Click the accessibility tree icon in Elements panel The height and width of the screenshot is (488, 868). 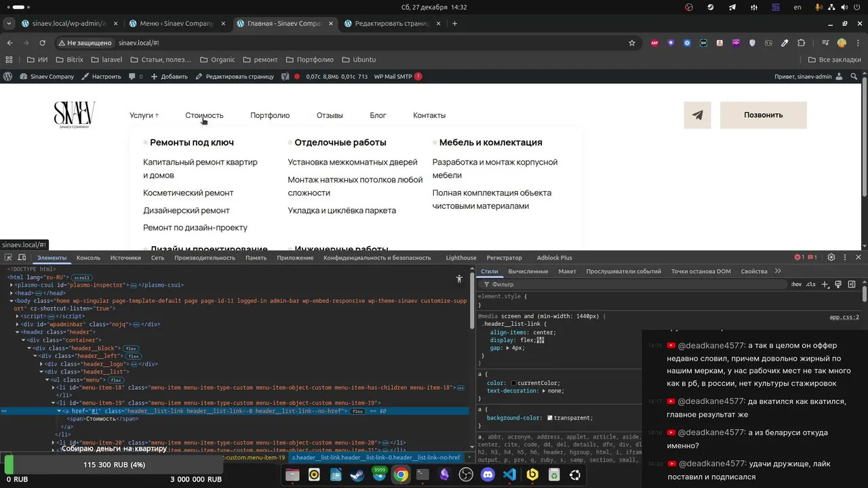pos(459,279)
